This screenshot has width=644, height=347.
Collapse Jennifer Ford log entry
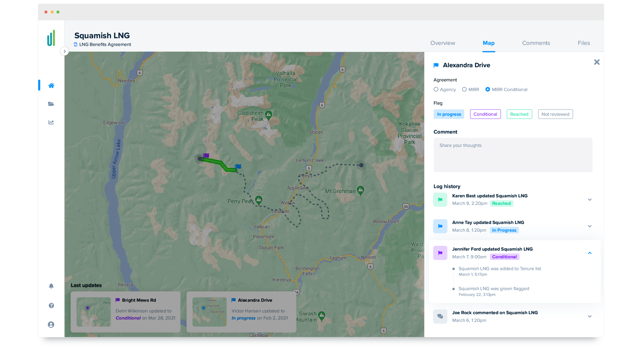click(x=589, y=253)
